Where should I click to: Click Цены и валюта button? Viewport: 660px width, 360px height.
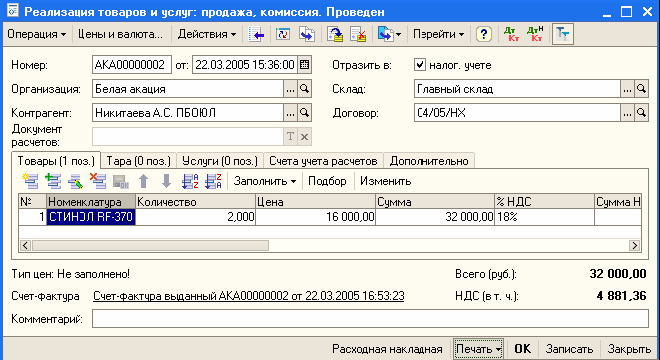click(x=120, y=34)
